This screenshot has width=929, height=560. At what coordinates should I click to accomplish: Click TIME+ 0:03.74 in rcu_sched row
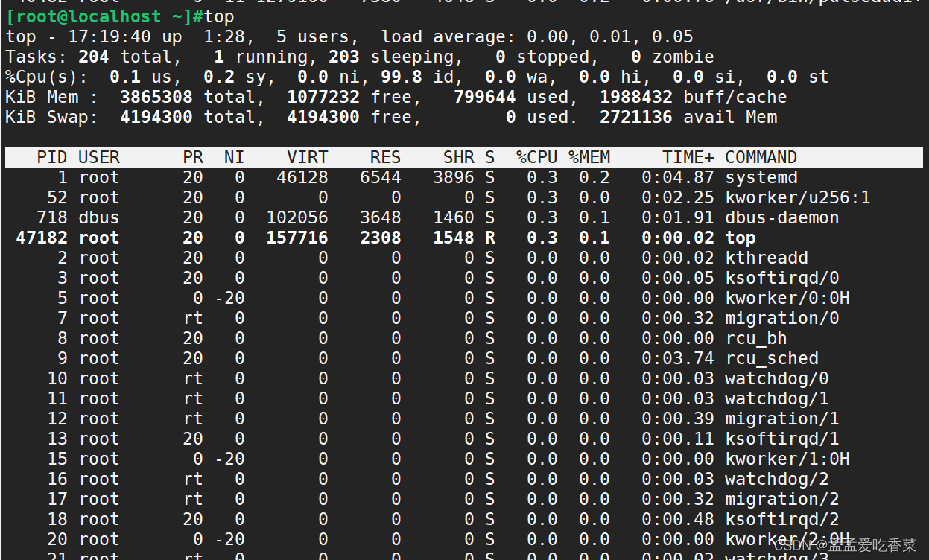[x=678, y=358]
